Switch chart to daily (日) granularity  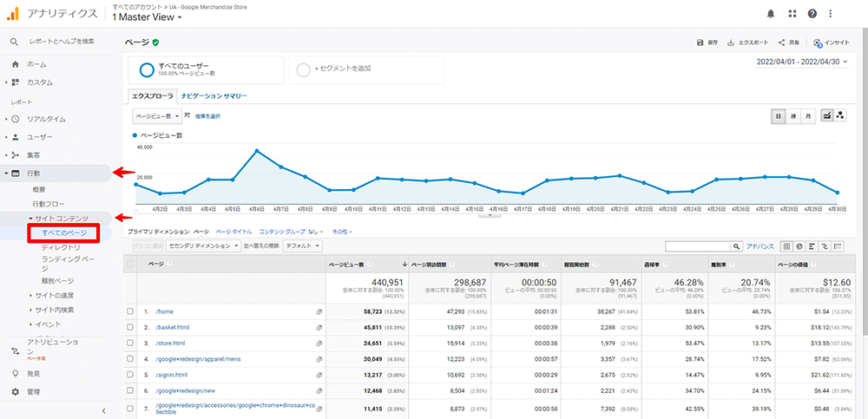point(779,115)
